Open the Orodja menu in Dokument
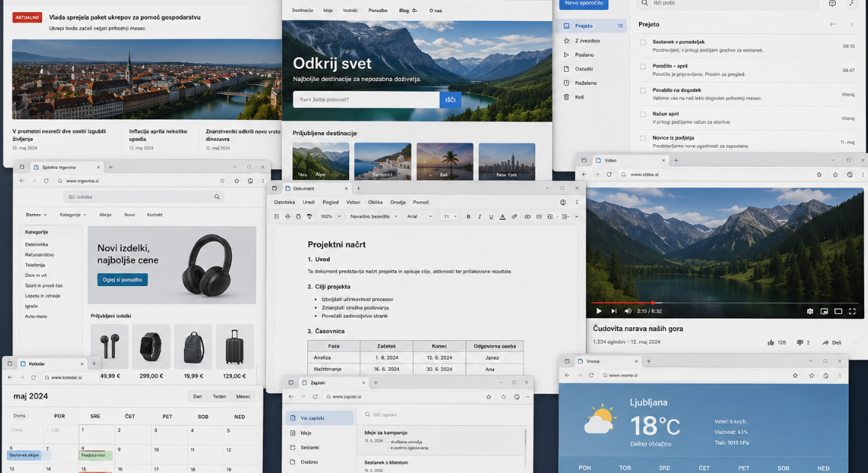 397,203
